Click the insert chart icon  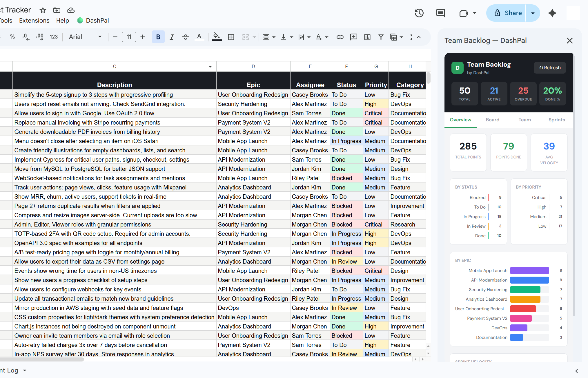coord(367,37)
